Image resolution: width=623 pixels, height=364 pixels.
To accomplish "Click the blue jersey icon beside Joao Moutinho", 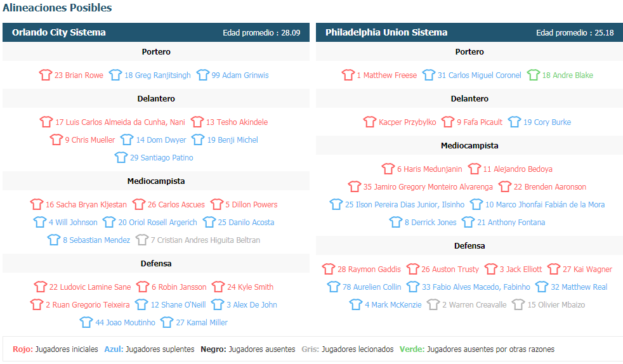I will [x=86, y=322].
